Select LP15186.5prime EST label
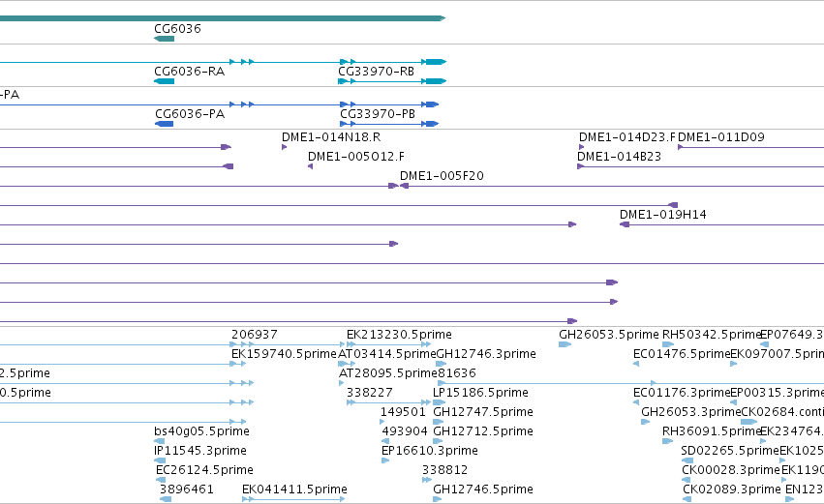Viewport: 824px width, 504px height. point(480,393)
